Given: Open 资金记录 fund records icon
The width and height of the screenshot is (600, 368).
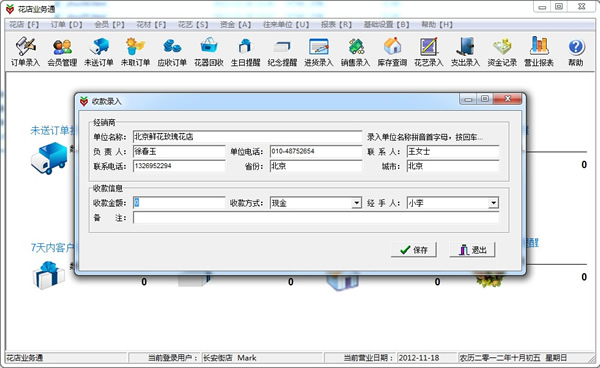Looking at the screenshot, I should tap(502, 52).
